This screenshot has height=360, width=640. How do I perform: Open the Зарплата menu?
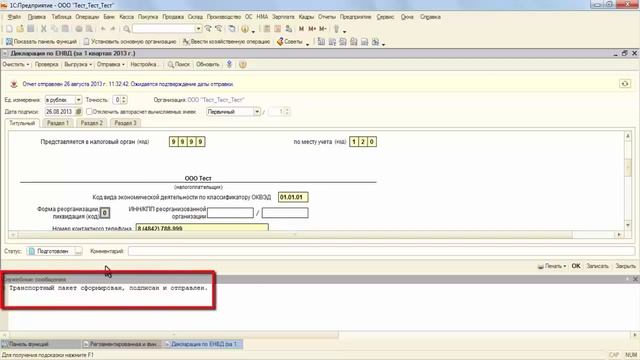(x=283, y=17)
